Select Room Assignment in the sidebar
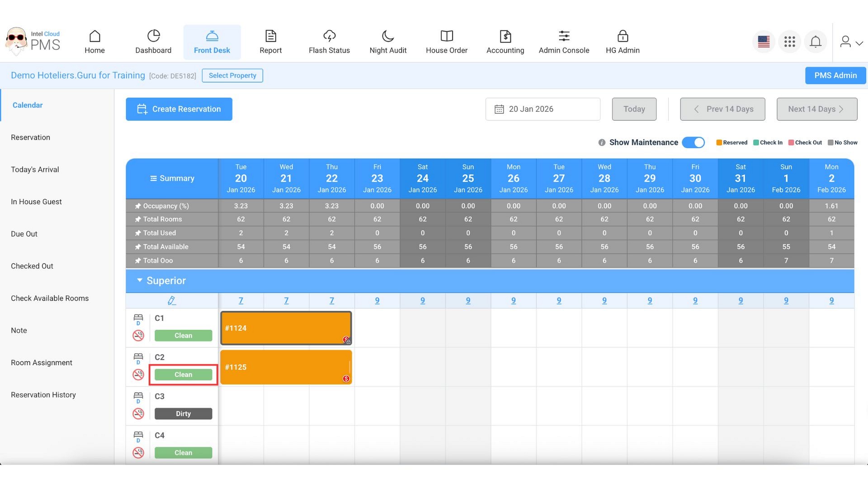Viewport: 868px width, 488px height. [x=42, y=362]
